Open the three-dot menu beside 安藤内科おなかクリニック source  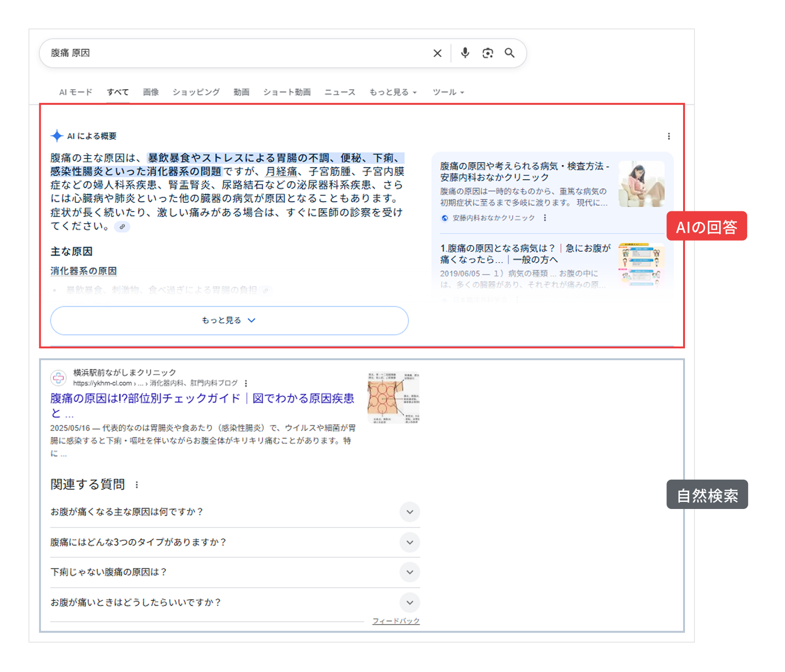point(546,218)
